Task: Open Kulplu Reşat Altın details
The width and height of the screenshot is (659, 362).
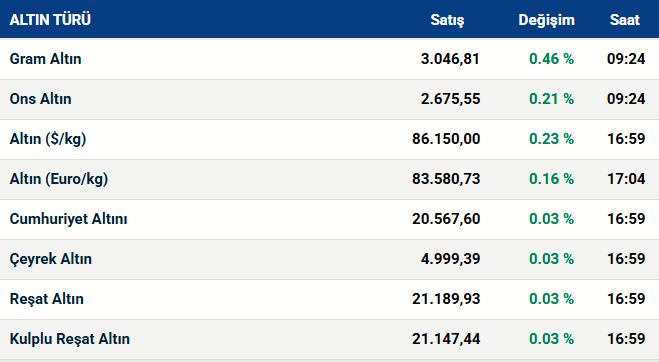Action: [70, 338]
